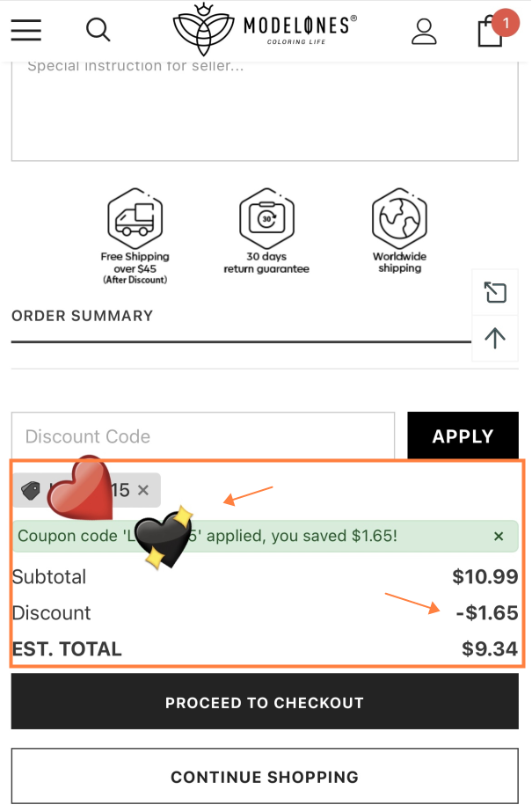Click the cart badge showing 1
The height and width of the screenshot is (812, 532).
point(506,21)
